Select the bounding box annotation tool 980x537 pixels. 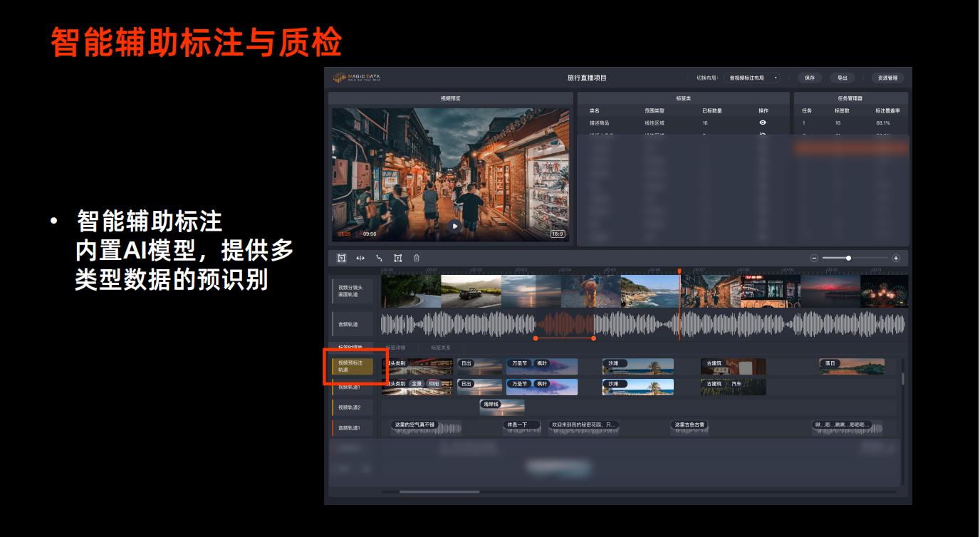tap(341, 258)
